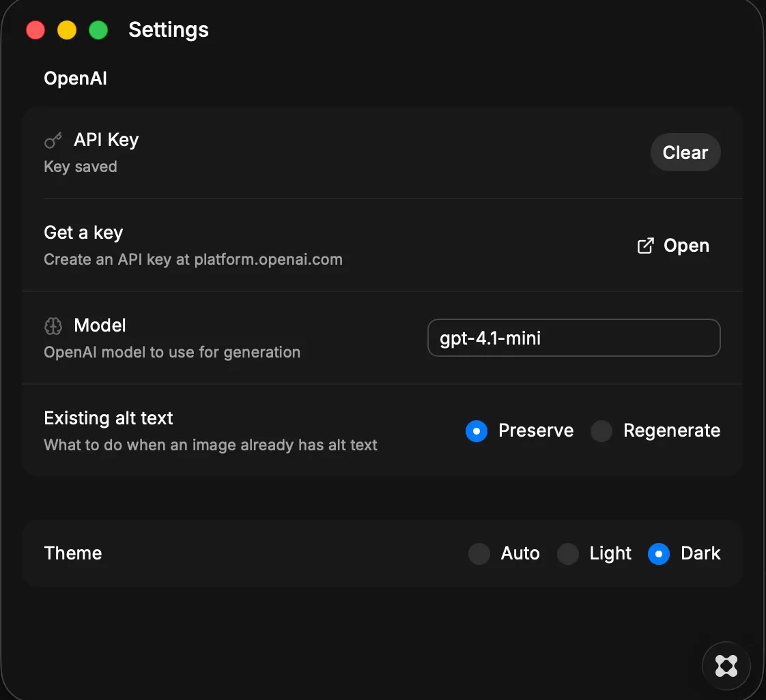Click the key icon beside API Key
Image resolution: width=766 pixels, height=700 pixels.
pos(53,140)
